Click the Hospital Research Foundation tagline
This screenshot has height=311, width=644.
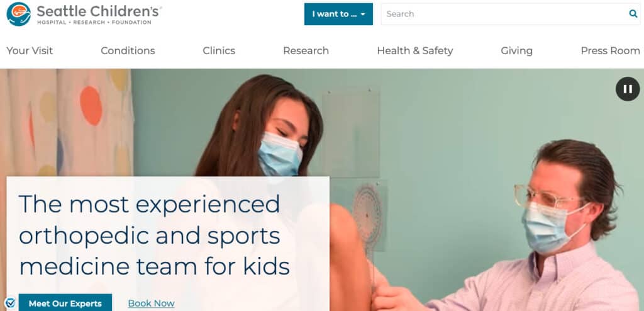coord(94,22)
